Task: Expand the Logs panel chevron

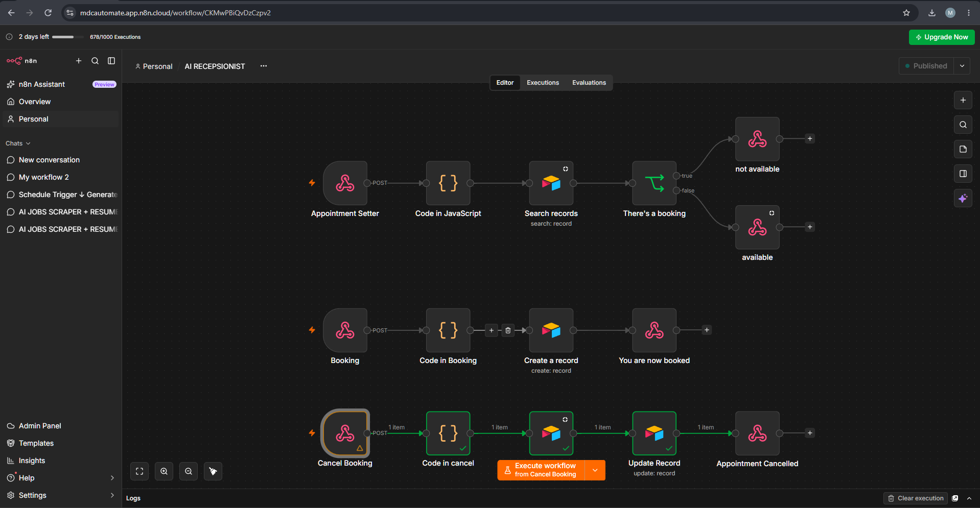Action: coord(969,498)
